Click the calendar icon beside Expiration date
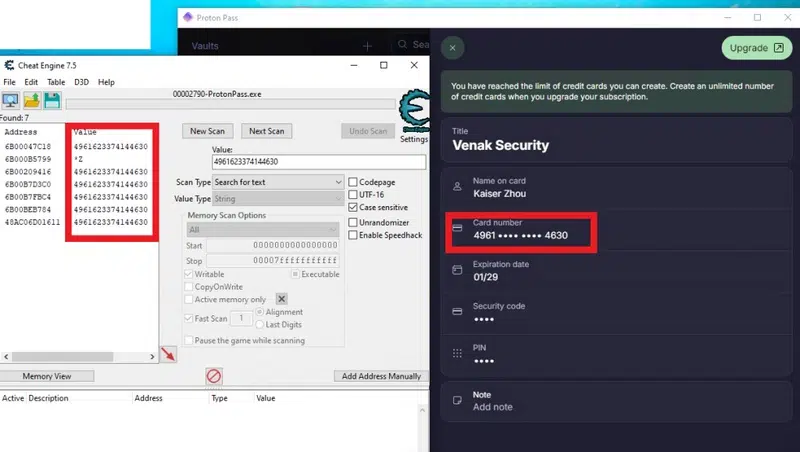Image resolution: width=800 pixels, height=452 pixels. (457, 270)
